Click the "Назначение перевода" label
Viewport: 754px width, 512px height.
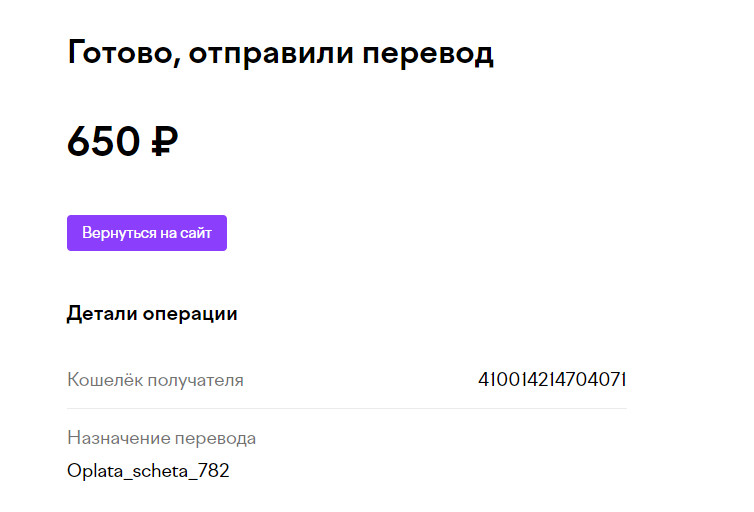pyautogui.click(x=162, y=438)
